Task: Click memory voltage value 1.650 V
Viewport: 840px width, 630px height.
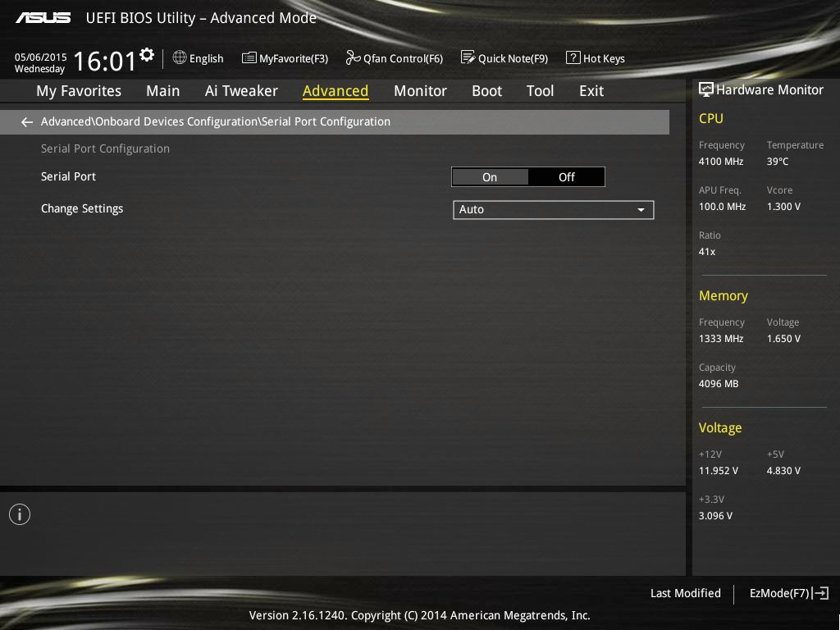Action: pyautogui.click(x=783, y=339)
